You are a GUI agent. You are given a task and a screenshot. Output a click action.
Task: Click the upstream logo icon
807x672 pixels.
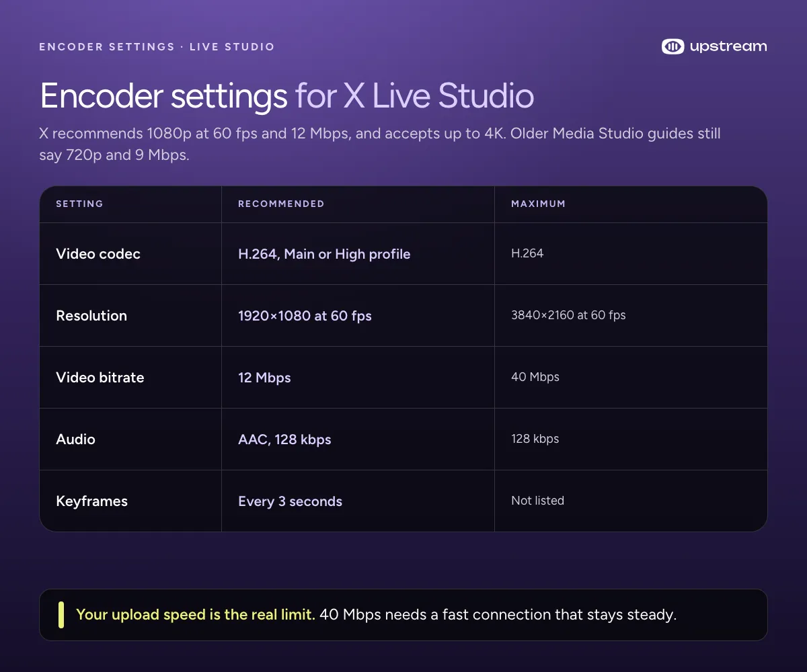(x=673, y=46)
